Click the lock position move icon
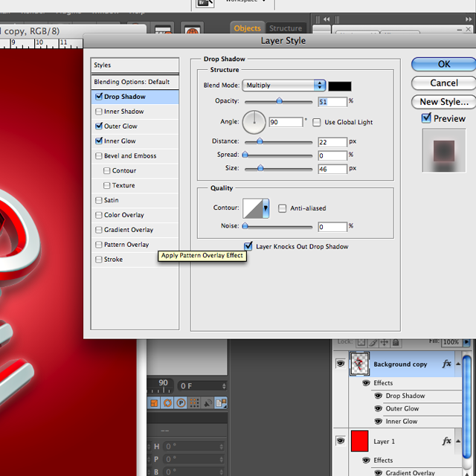The image size is (476, 476). point(385,342)
